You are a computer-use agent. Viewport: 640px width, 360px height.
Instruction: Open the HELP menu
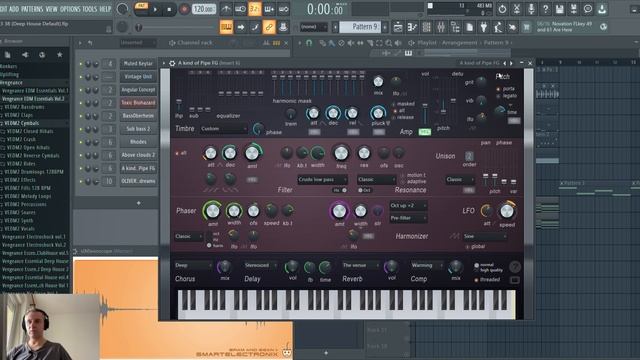coord(105,9)
